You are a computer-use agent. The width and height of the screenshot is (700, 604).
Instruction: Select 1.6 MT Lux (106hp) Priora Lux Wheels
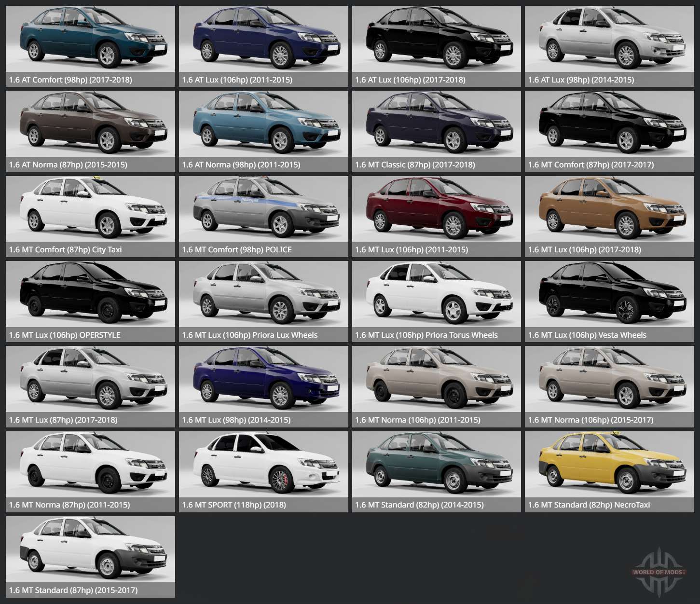[263, 302]
